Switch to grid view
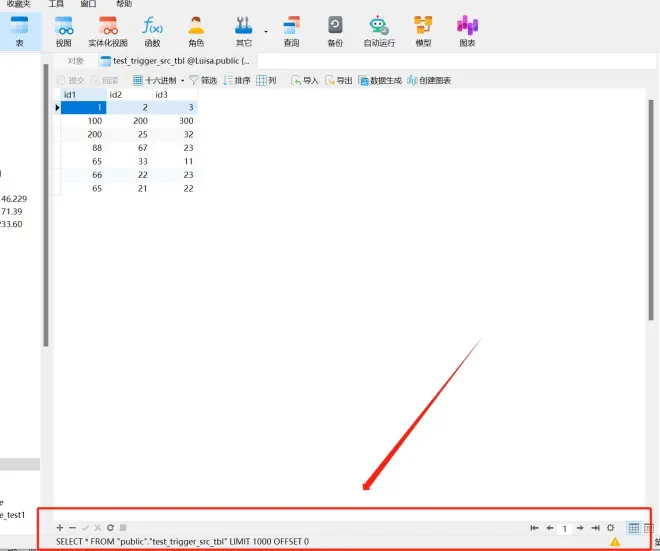Screen dimensions: 660x551 click(634, 528)
